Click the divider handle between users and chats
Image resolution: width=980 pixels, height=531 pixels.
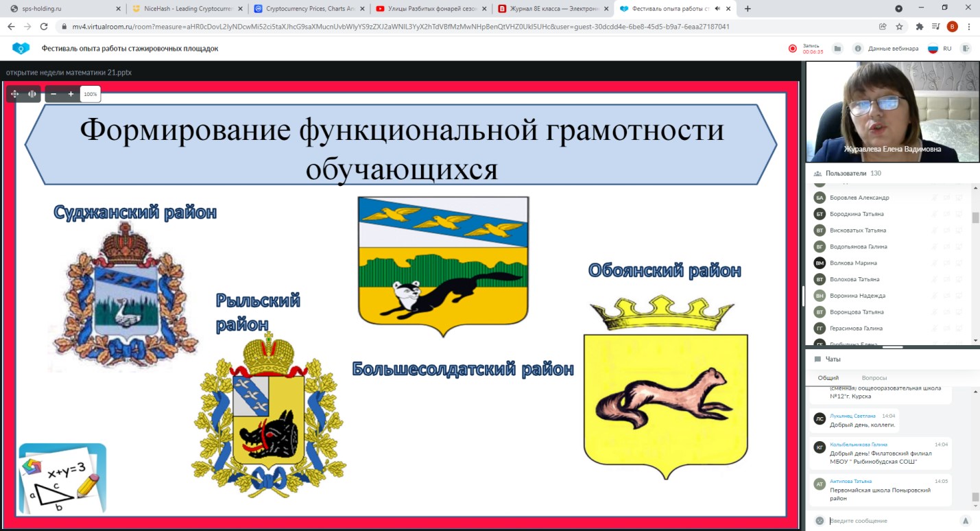point(892,347)
